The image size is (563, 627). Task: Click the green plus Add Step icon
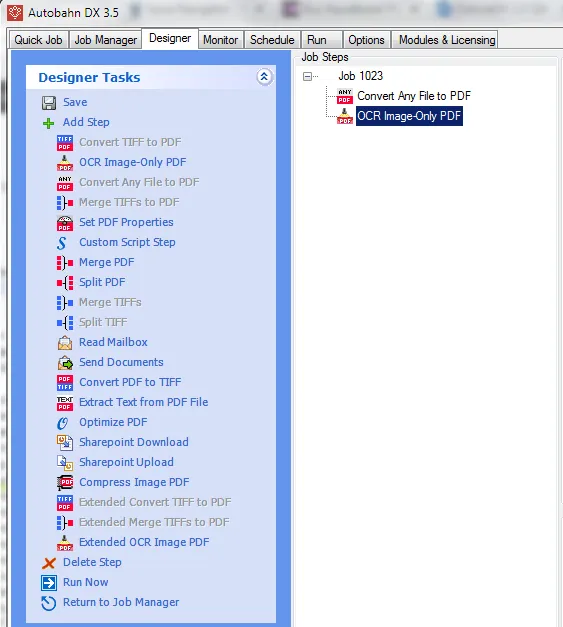[49, 123]
